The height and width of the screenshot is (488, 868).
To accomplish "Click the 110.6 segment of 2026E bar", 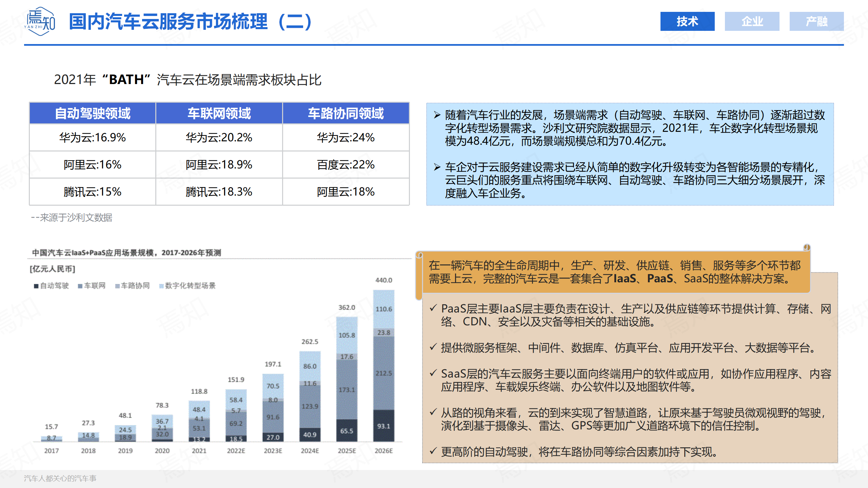I will pyautogui.click(x=383, y=309).
